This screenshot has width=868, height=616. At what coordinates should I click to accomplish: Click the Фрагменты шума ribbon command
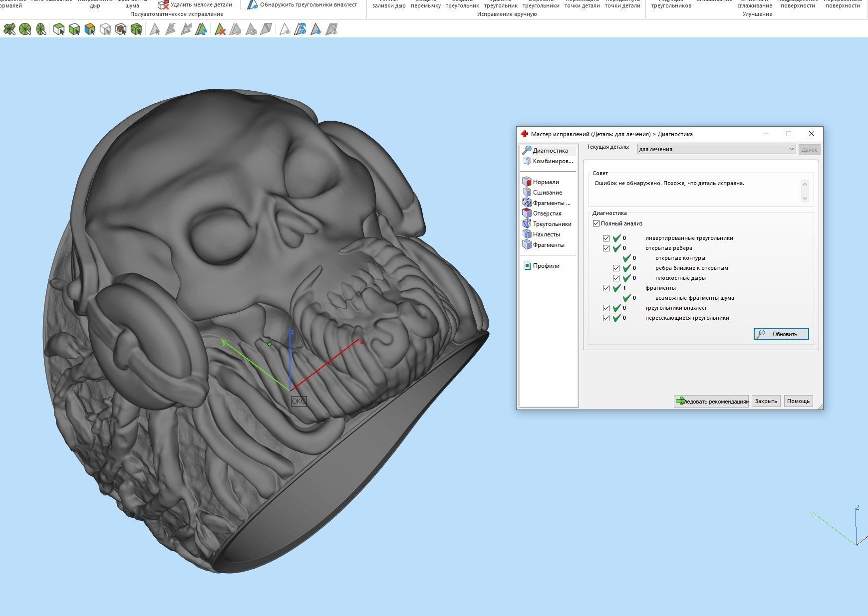[x=132, y=4]
